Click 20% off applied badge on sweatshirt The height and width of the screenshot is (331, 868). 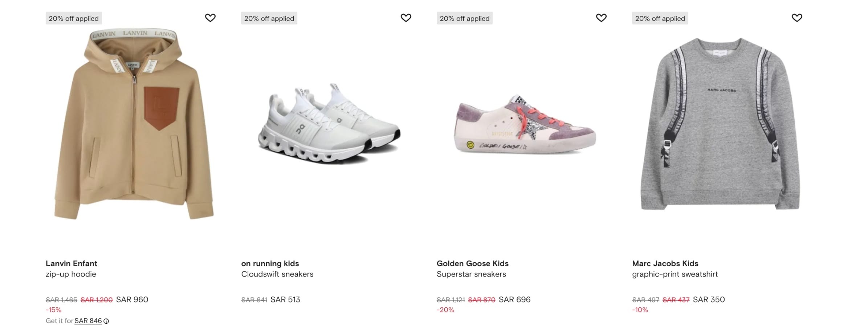coord(660,18)
